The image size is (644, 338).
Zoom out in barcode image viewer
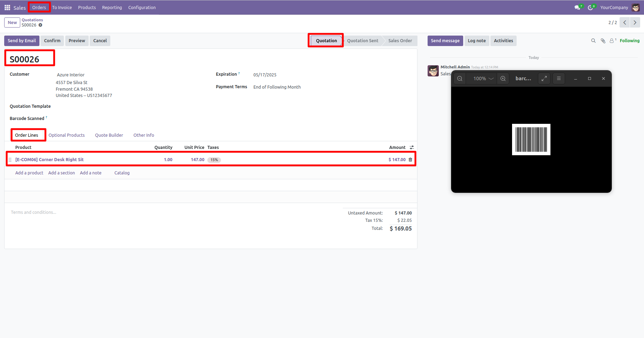pos(460,78)
